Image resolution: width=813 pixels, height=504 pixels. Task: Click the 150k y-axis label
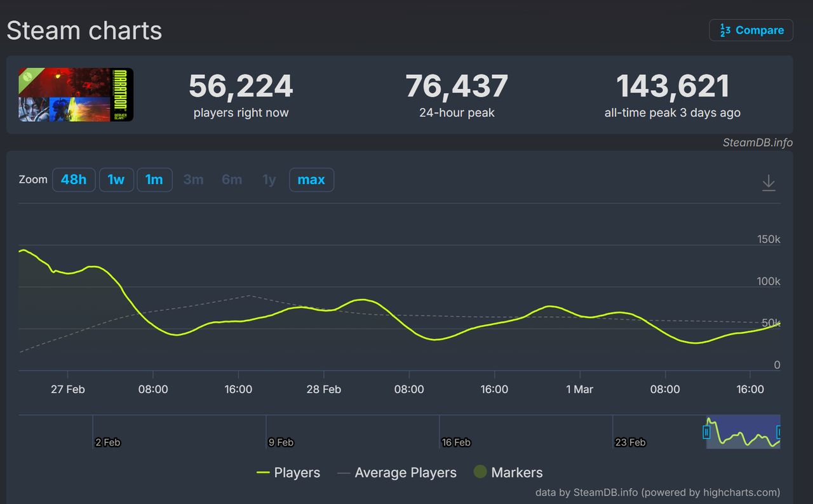coord(769,239)
